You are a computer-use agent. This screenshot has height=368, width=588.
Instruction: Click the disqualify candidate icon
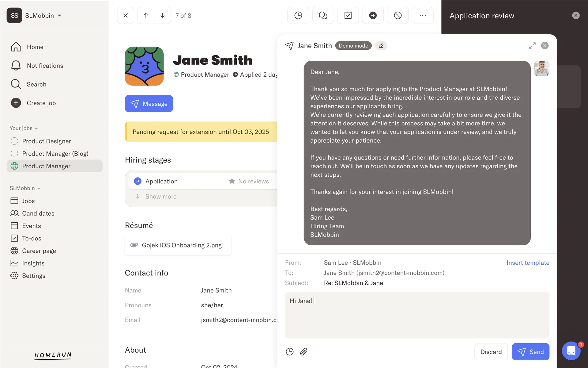(398, 15)
